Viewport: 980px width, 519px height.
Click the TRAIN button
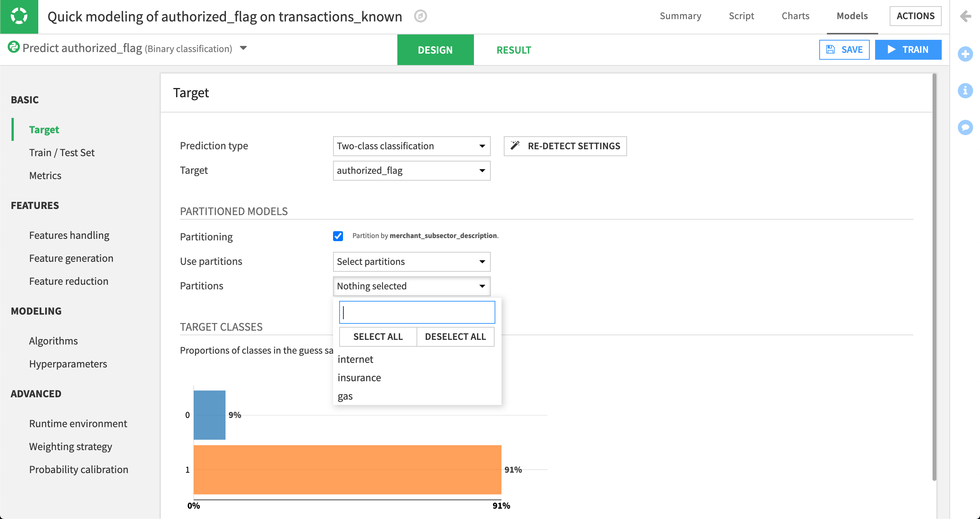[908, 50]
